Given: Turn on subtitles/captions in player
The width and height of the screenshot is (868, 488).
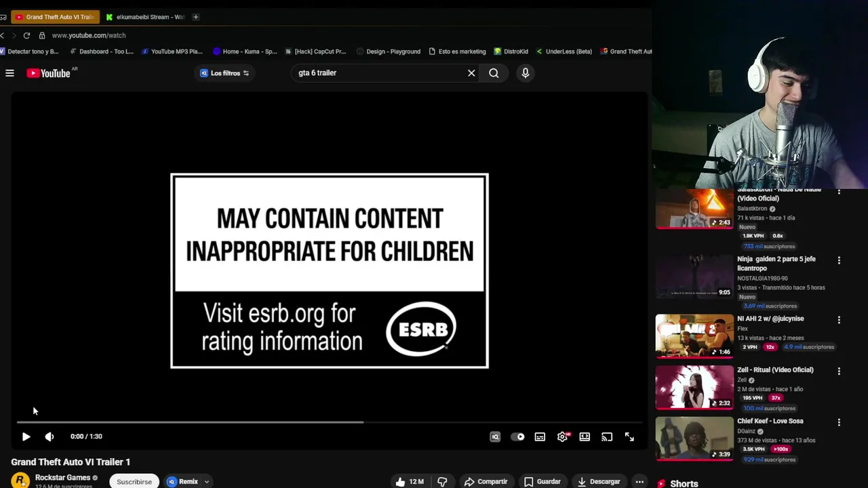Looking at the screenshot, I should pos(540,437).
